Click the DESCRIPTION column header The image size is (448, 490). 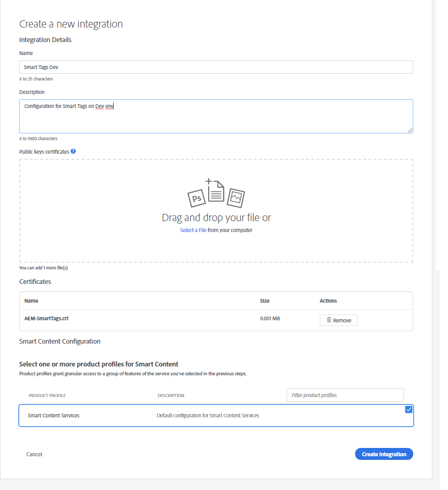pos(171,395)
